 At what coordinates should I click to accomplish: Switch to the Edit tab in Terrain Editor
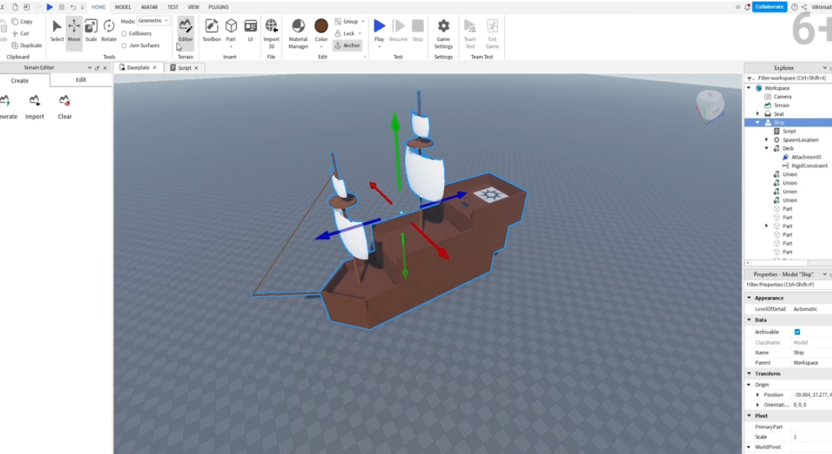(x=81, y=80)
